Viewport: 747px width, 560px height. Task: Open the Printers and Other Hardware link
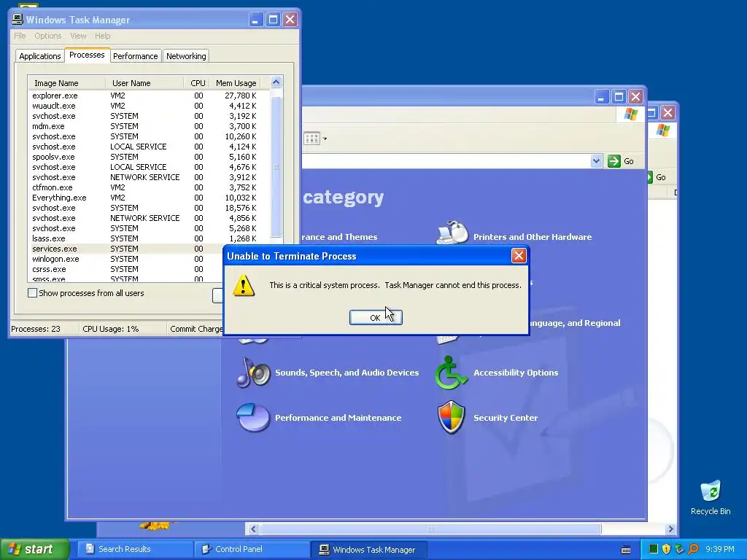(533, 237)
